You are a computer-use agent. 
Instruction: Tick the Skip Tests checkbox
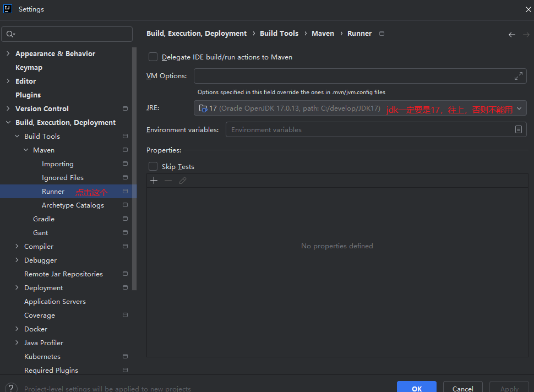pos(153,166)
